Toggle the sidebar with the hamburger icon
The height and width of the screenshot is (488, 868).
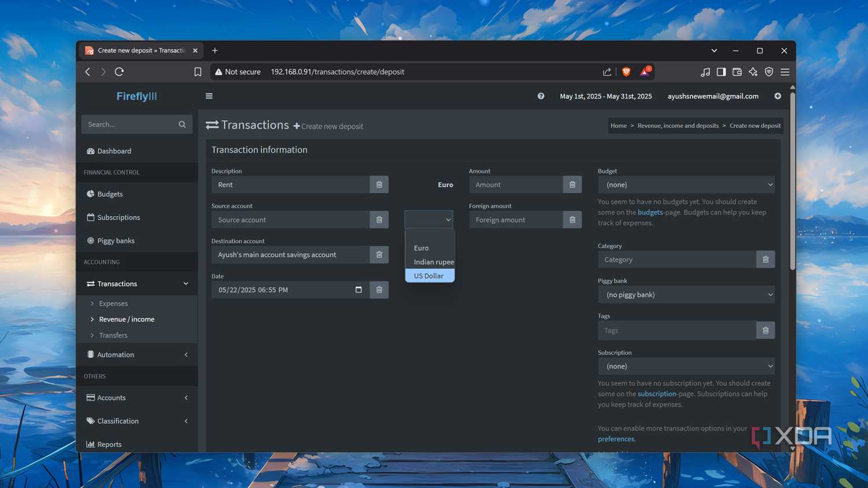click(209, 96)
